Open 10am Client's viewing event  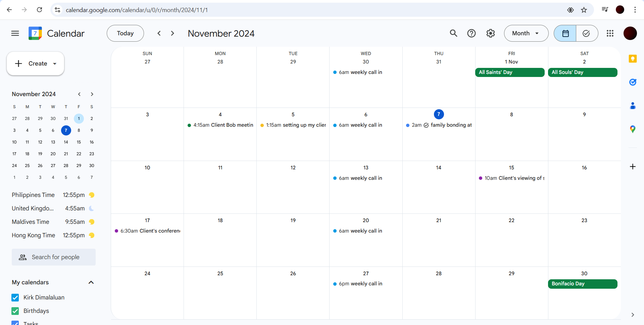pyautogui.click(x=511, y=178)
